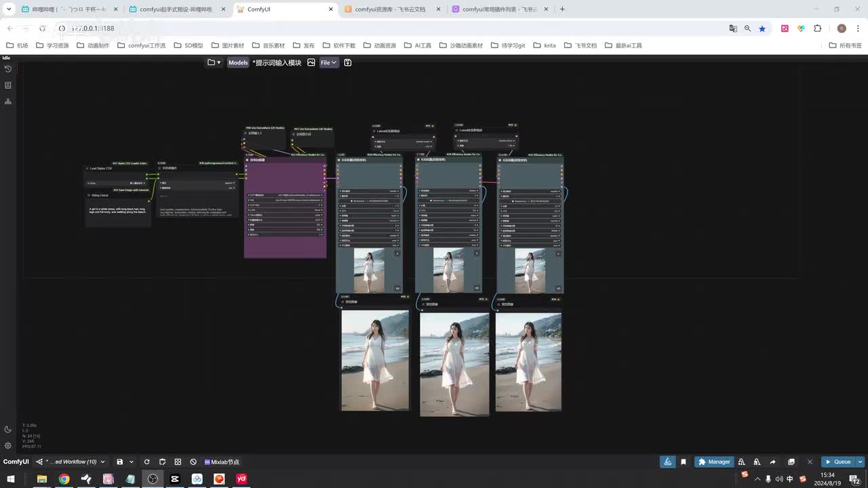This screenshot has height=488, width=868.
Task: Select the purple Efficient Loader node
Action: pos(285,206)
